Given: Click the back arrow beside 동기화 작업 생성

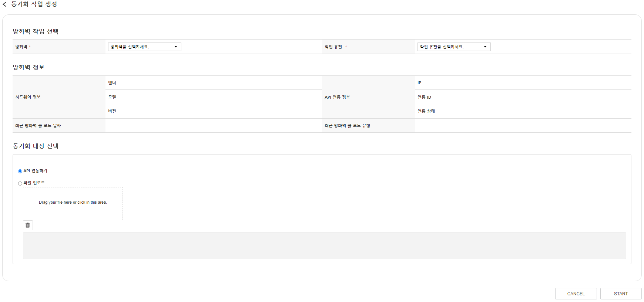Looking at the screenshot, I should [x=4, y=4].
